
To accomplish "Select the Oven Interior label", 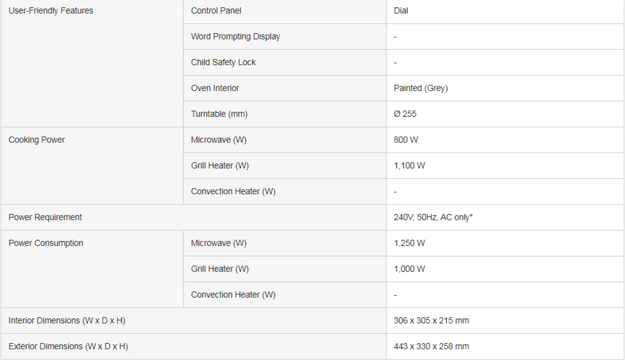I will point(215,88).
